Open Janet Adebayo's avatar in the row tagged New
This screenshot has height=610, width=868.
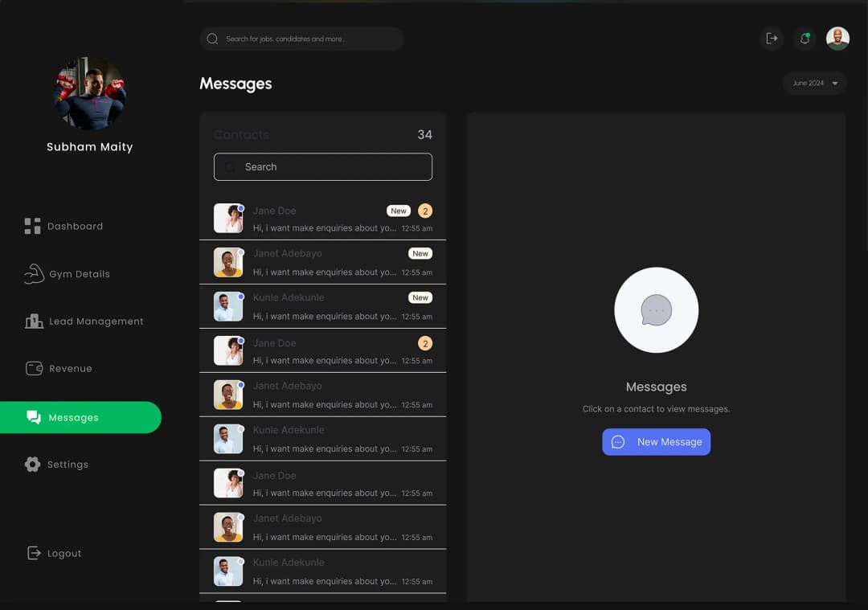228,262
